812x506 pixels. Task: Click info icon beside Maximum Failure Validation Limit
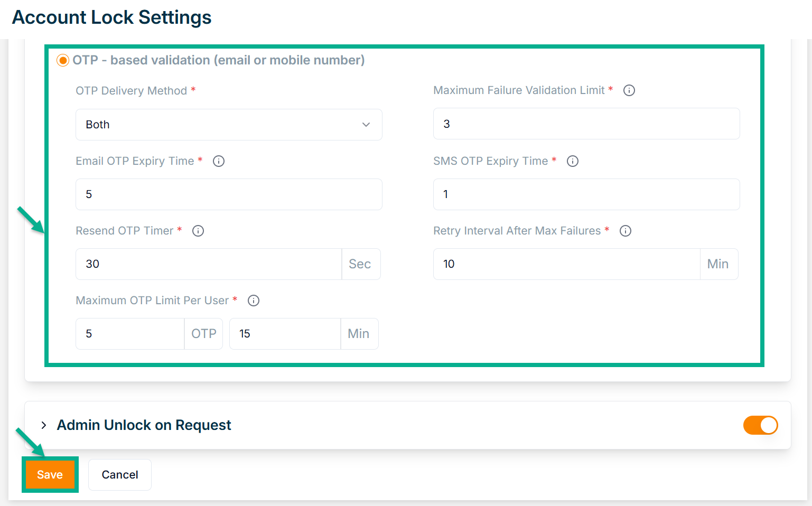coord(629,90)
